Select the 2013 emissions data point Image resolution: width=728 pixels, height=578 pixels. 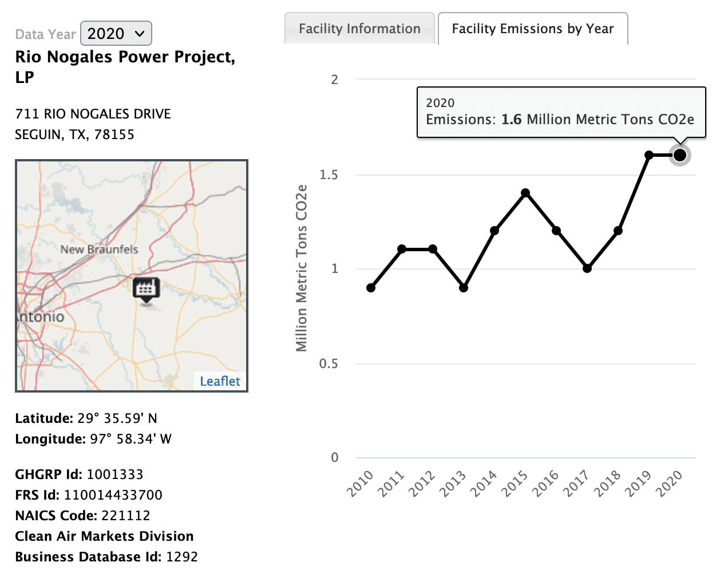click(464, 288)
